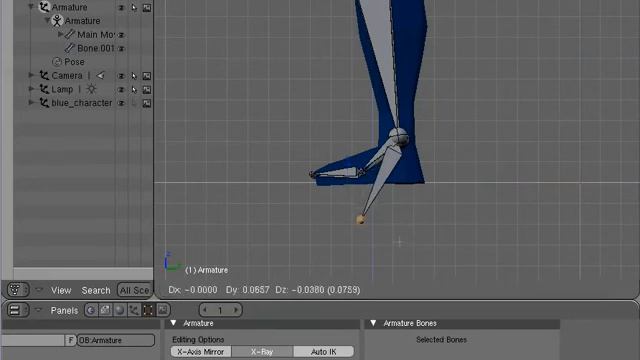
Task: Decrease the current frame number
Action: coord(205,310)
